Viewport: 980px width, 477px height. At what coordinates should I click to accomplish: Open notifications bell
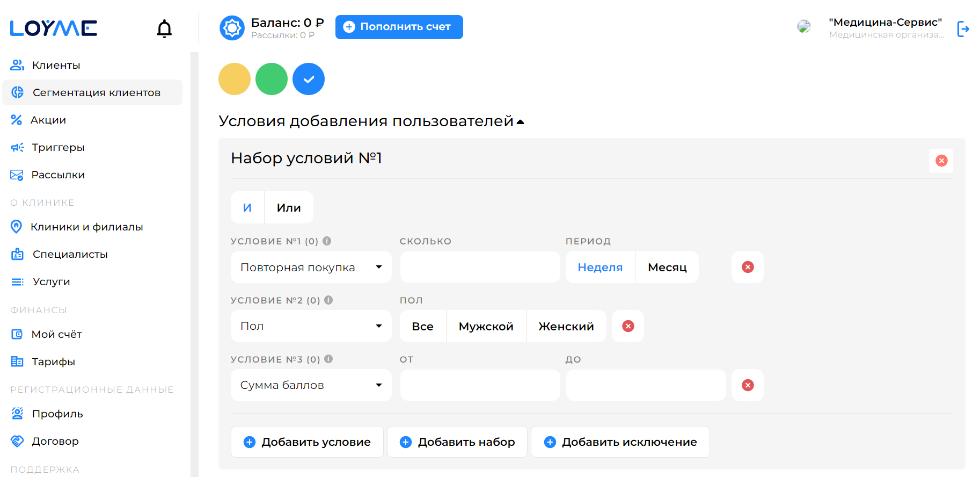click(x=164, y=28)
